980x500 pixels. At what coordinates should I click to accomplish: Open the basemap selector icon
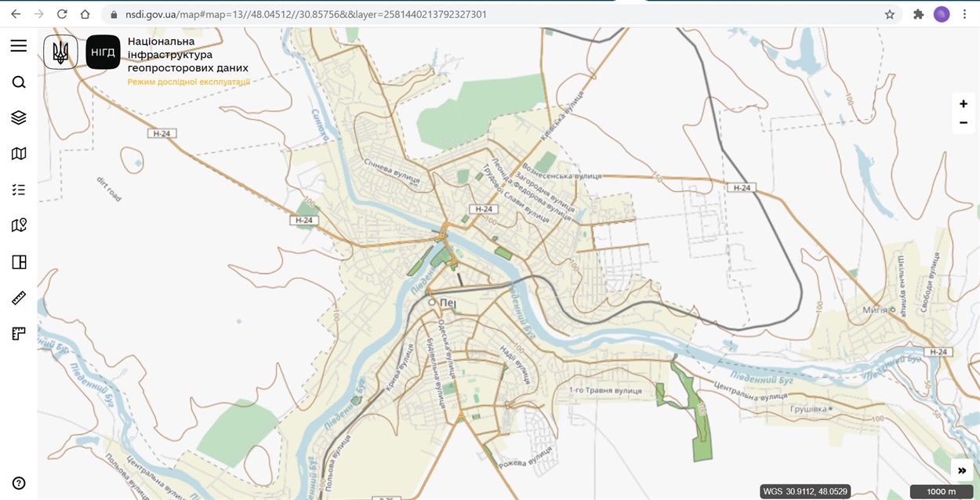point(19,154)
